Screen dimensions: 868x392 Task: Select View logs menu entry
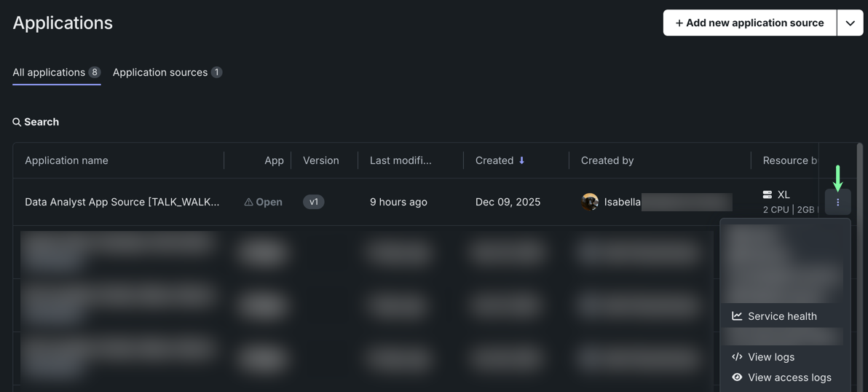pyautogui.click(x=771, y=357)
